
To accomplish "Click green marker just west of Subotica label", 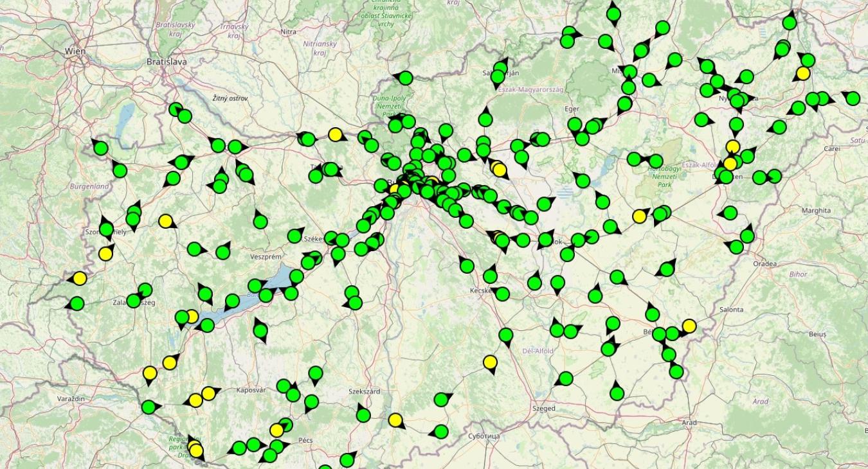I will pos(441,432).
